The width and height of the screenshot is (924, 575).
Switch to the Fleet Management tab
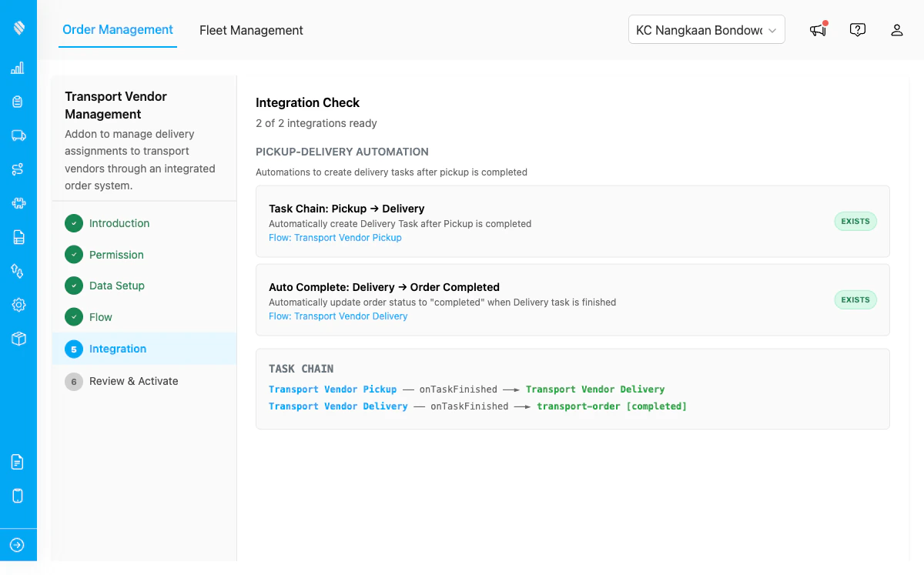[x=251, y=31]
